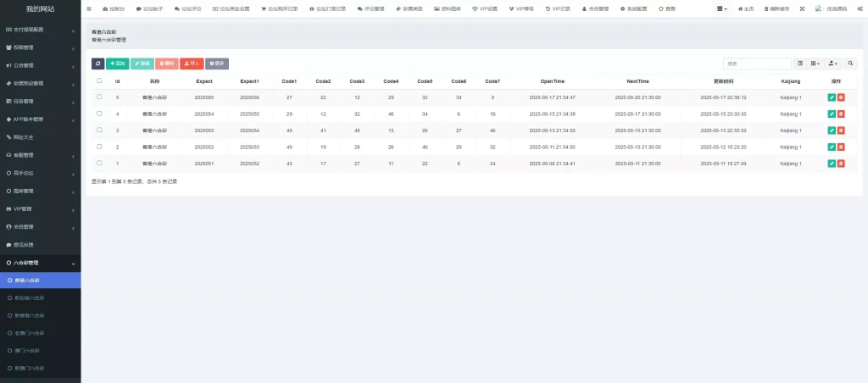
Task: Open the export dropdown next to the columns button
Action: [x=832, y=64]
